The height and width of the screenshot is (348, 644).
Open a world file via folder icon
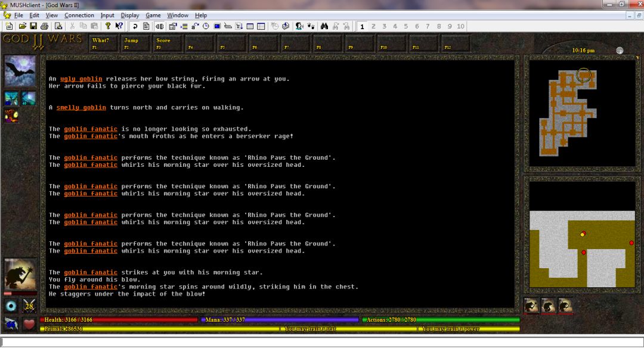(x=23, y=26)
